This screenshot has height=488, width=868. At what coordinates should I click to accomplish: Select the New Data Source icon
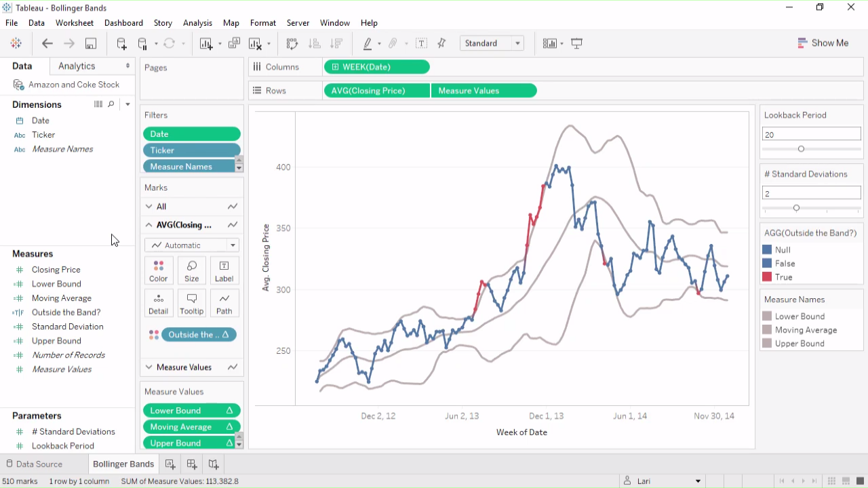121,43
